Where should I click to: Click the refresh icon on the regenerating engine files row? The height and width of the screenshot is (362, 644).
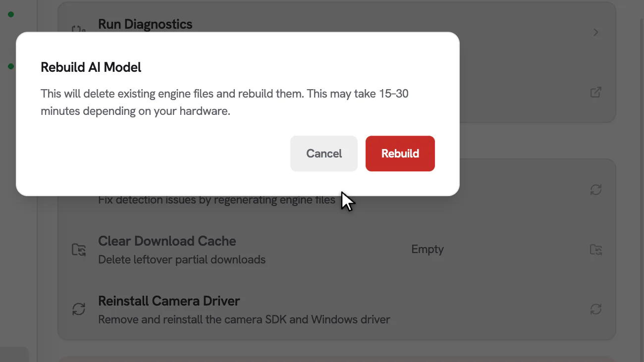pos(596,190)
